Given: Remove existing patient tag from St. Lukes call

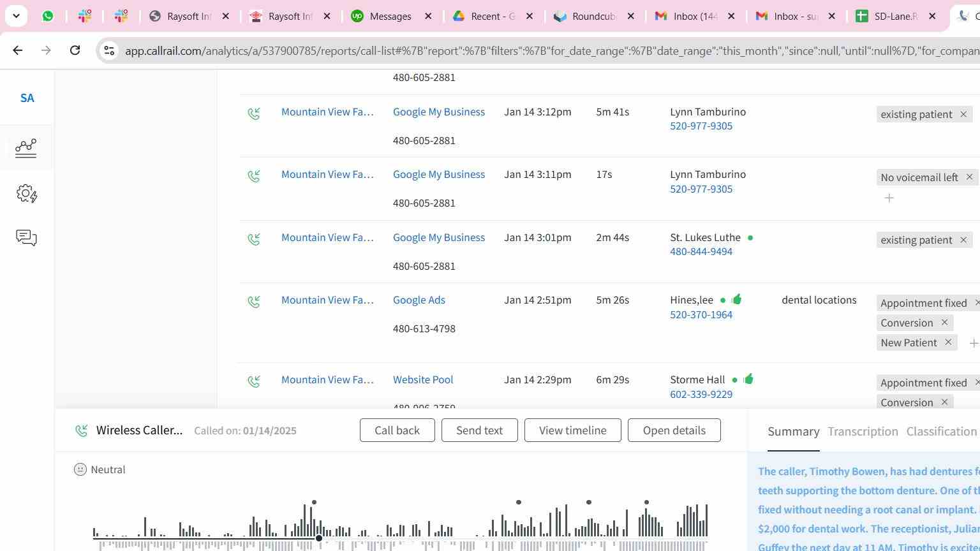Looking at the screenshot, I should point(963,240).
